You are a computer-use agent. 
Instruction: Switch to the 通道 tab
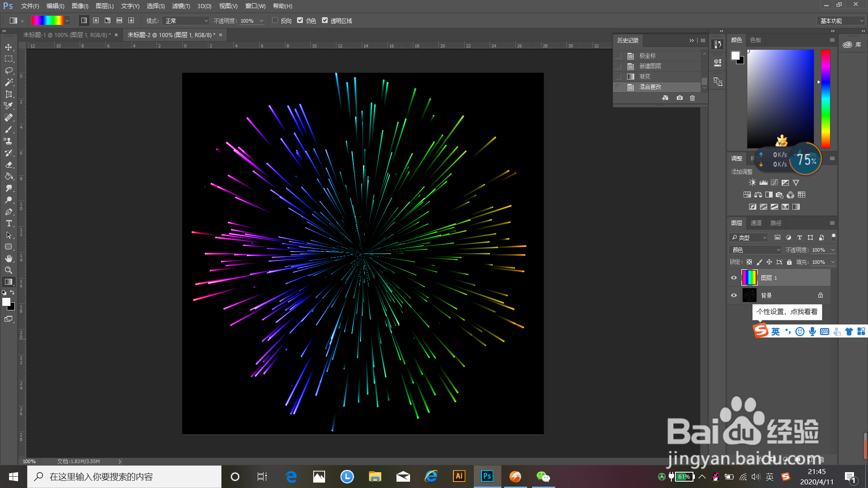click(x=756, y=223)
